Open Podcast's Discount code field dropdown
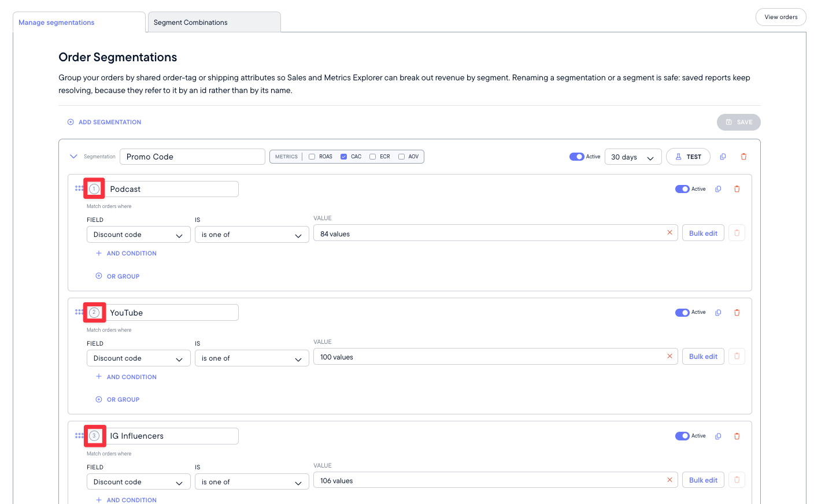 point(139,235)
